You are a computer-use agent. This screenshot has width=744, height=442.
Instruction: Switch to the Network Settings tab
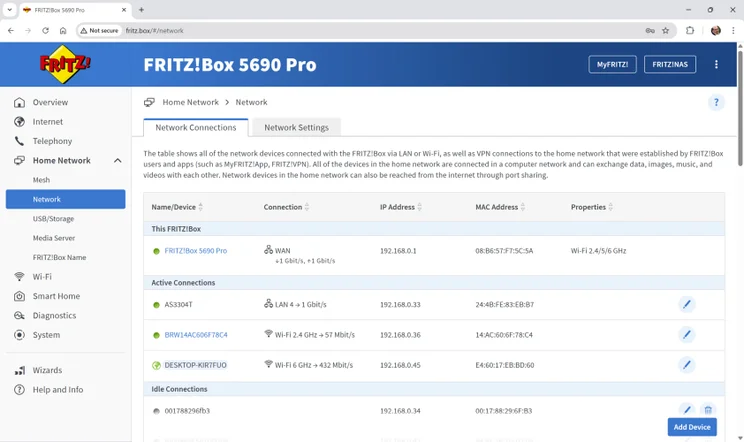(296, 127)
